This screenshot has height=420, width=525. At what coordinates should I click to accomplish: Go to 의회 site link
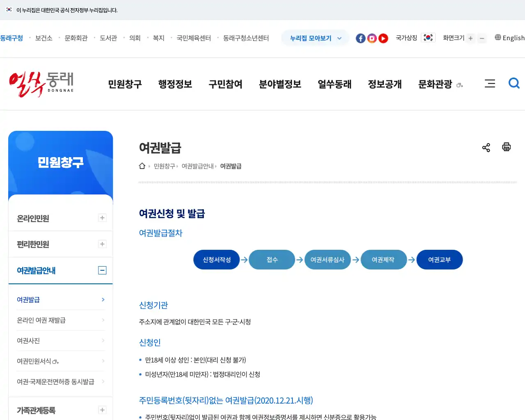click(x=135, y=38)
